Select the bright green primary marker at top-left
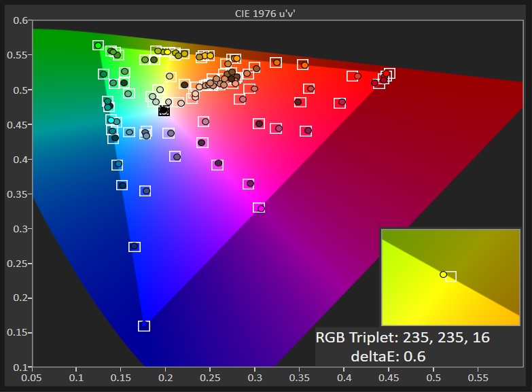 [x=98, y=45]
